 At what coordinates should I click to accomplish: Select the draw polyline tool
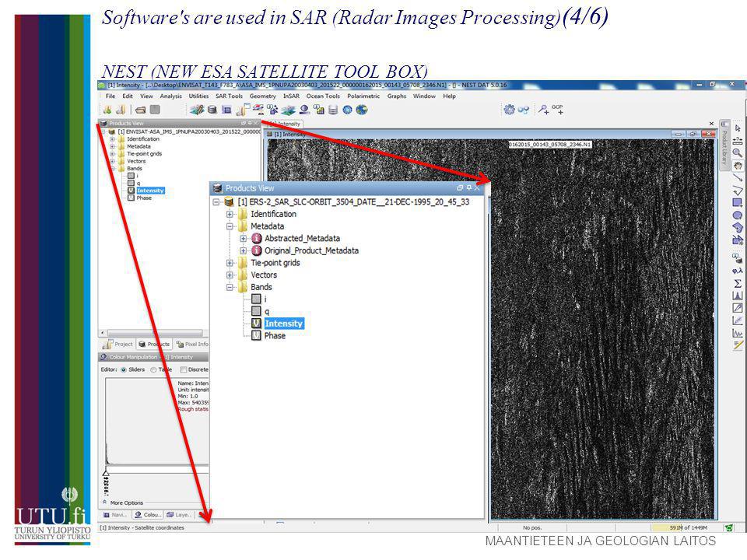tap(738, 191)
